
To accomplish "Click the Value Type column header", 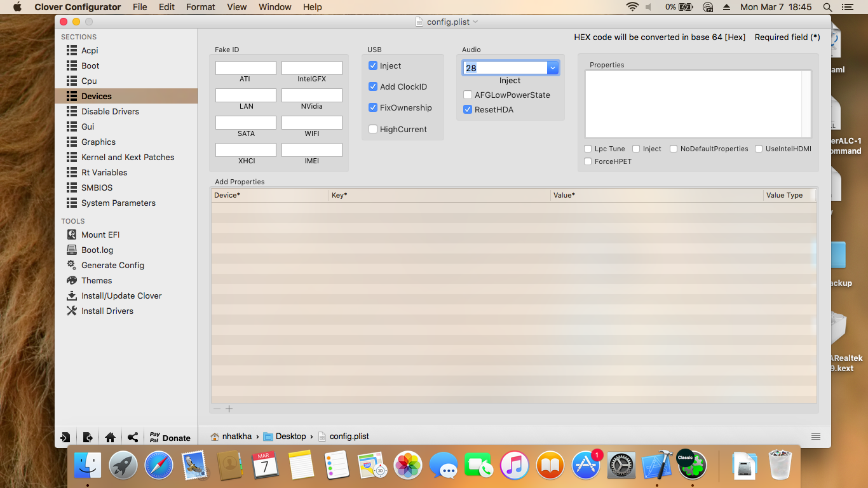I will (789, 195).
